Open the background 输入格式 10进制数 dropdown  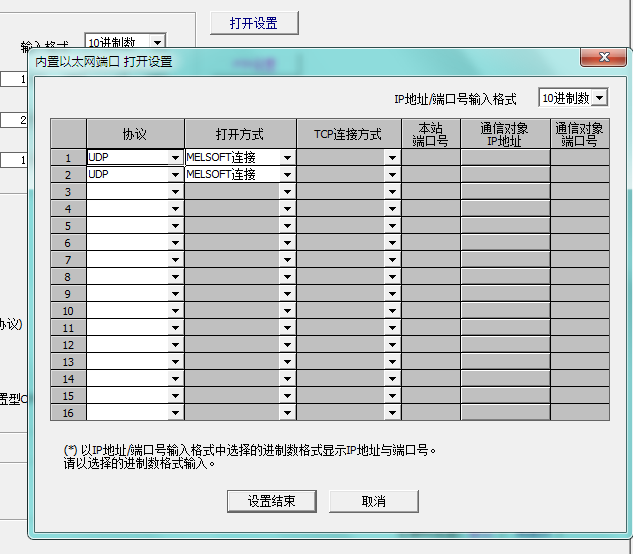click(157, 43)
